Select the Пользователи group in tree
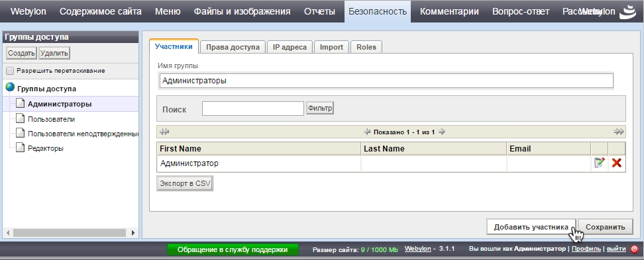This screenshot has height=260, width=644. [x=51, y=119]
